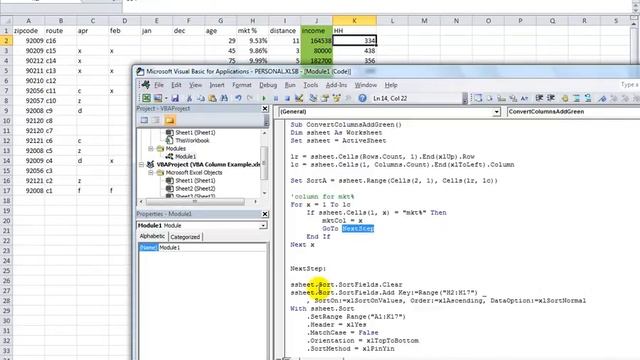The height and width of the screenshot is (360, 640).
Task: Click the Insert UserForm toolbar icon
Action: (x=158, y=98)
